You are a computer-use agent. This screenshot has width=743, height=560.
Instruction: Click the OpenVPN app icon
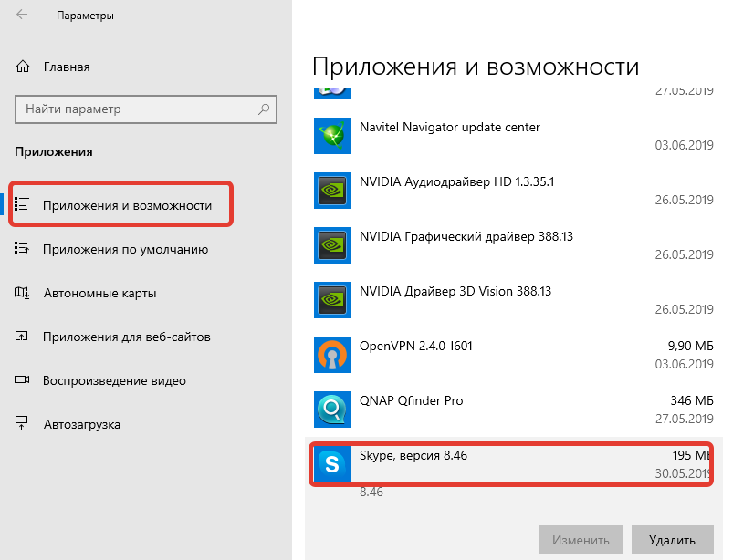332,355
